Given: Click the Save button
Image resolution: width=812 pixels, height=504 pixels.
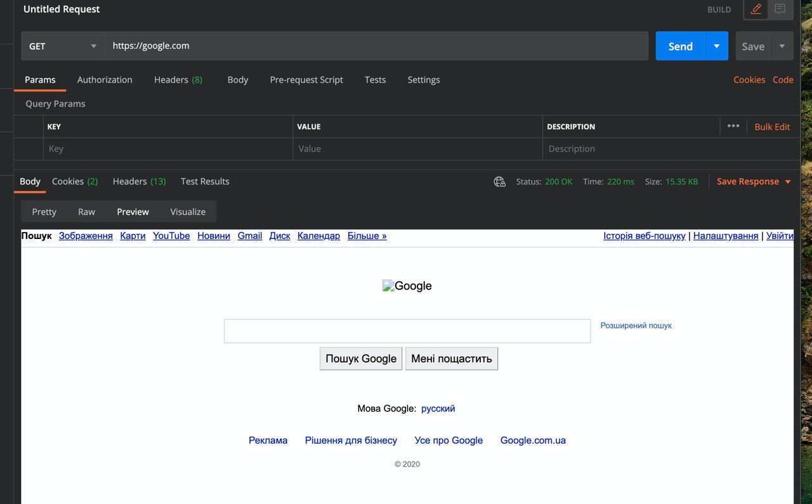Looking at the screenshot, I should point(753,46).
